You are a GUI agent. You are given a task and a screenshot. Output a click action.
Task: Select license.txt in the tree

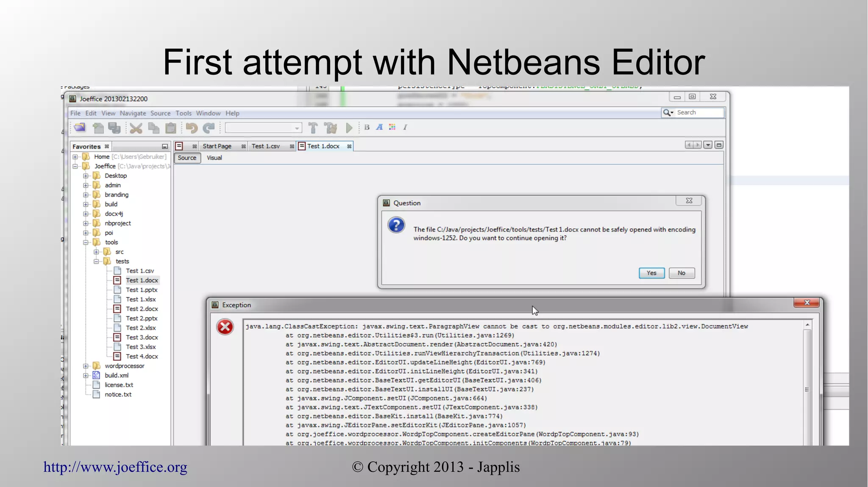(x=119, y=385)
